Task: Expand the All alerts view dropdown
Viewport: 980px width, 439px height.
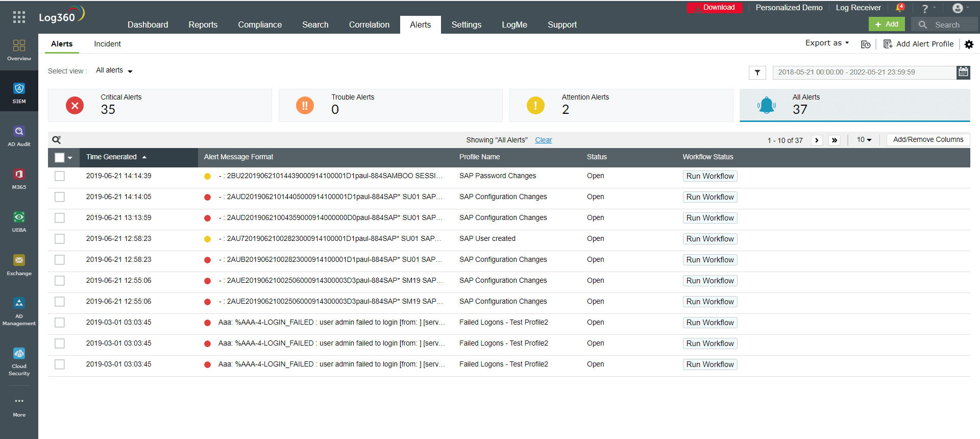Action: click(114, 70)
